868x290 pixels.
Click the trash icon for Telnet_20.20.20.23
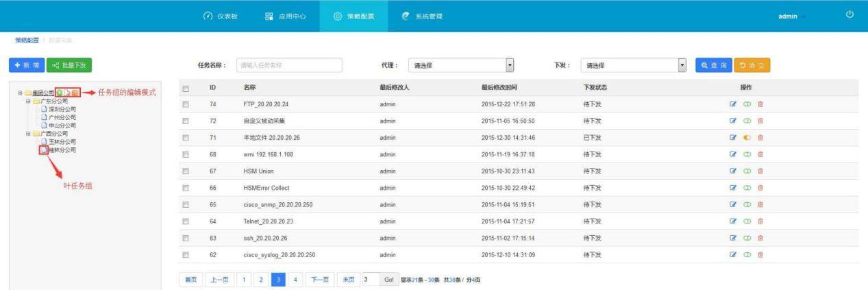tap(760, 221)
